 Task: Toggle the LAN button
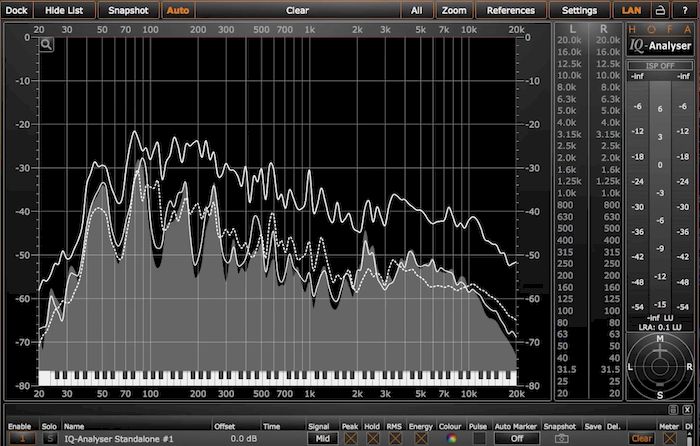(631, 10)
